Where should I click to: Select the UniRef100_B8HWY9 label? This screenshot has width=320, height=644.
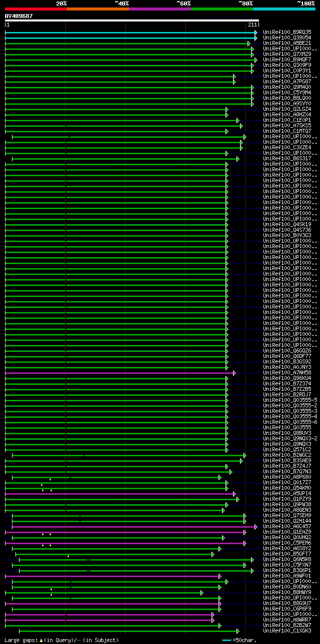[287, 592]
